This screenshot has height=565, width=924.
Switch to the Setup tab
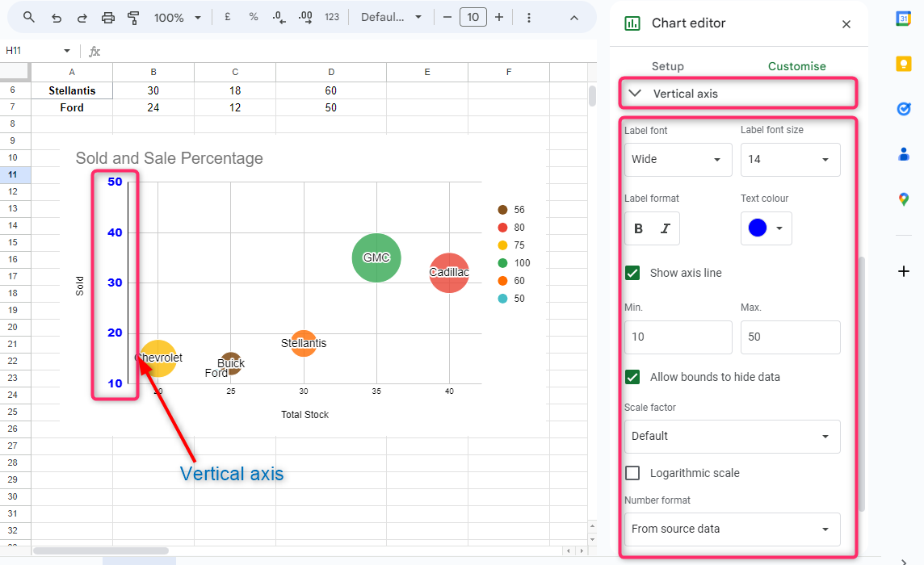click(x=667, y=66)
